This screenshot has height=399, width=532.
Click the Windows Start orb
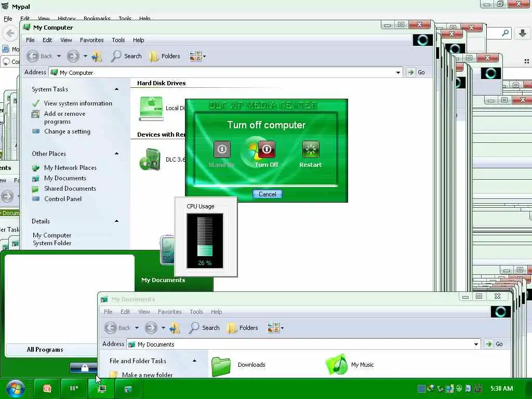point(15,389)
